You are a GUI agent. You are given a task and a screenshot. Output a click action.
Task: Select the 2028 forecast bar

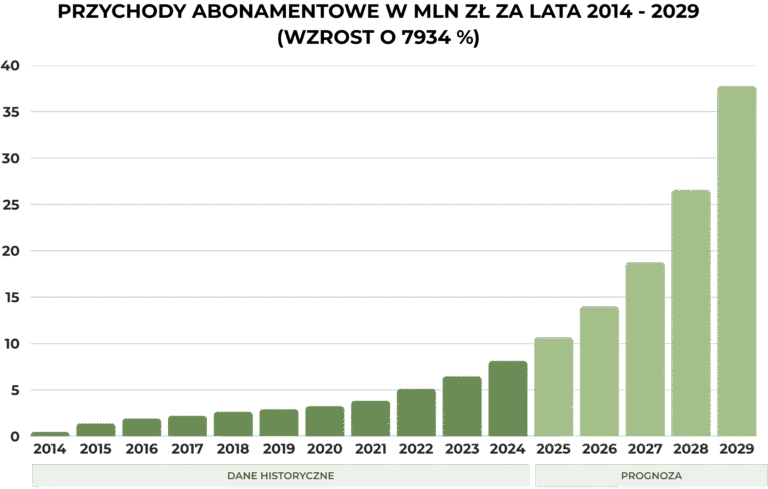coord(691,313)
